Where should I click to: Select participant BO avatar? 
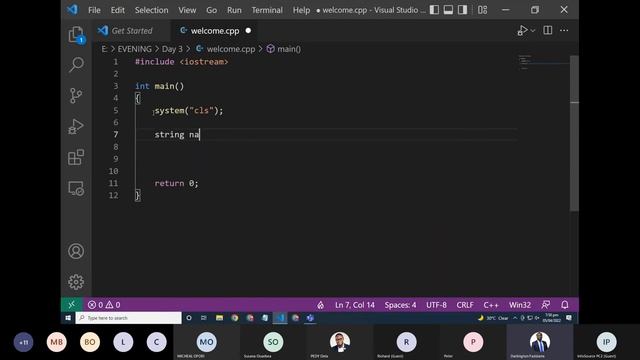coord(90,342)
